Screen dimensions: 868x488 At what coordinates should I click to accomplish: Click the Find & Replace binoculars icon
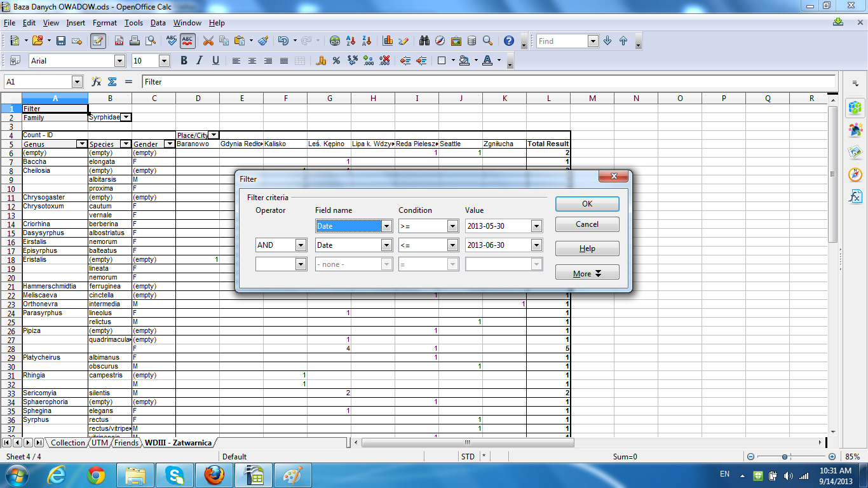(x=424, y=41)
